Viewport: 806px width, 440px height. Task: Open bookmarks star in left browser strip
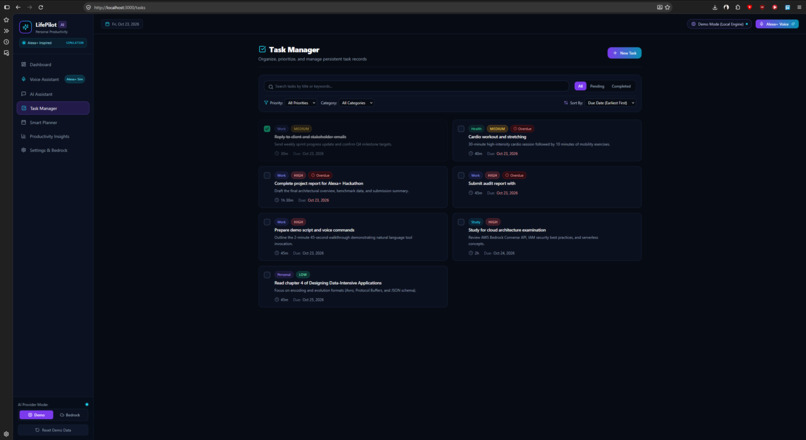coord(6,20)
